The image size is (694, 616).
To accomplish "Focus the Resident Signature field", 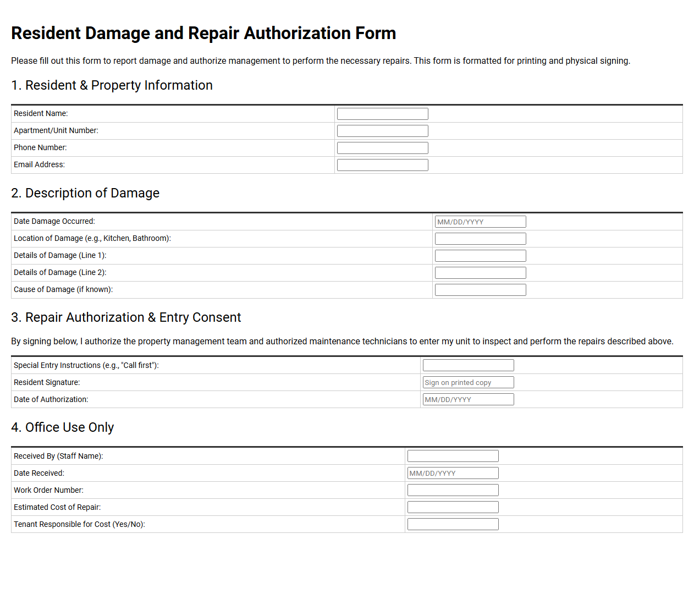I will pyautogui.click(x=468, y=382).
